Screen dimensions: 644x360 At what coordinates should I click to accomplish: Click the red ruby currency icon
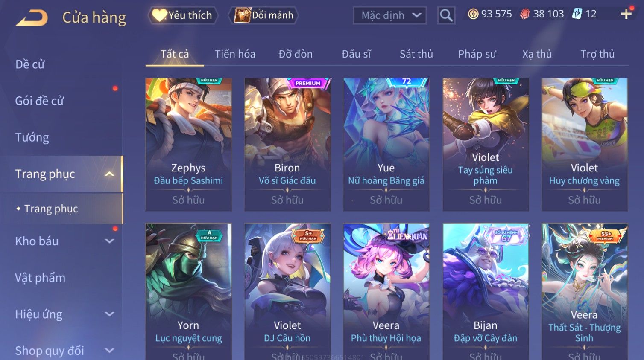(x=525, y=14)
